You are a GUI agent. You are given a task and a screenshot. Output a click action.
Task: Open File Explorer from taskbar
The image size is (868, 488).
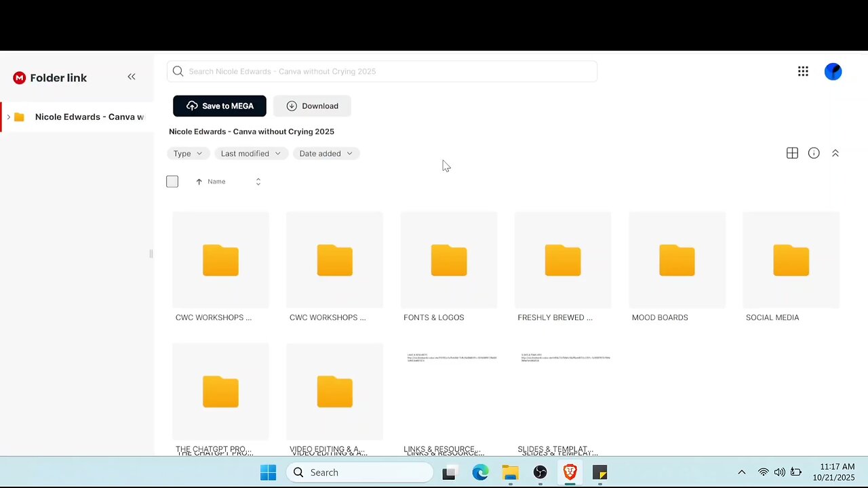[510, 472]
